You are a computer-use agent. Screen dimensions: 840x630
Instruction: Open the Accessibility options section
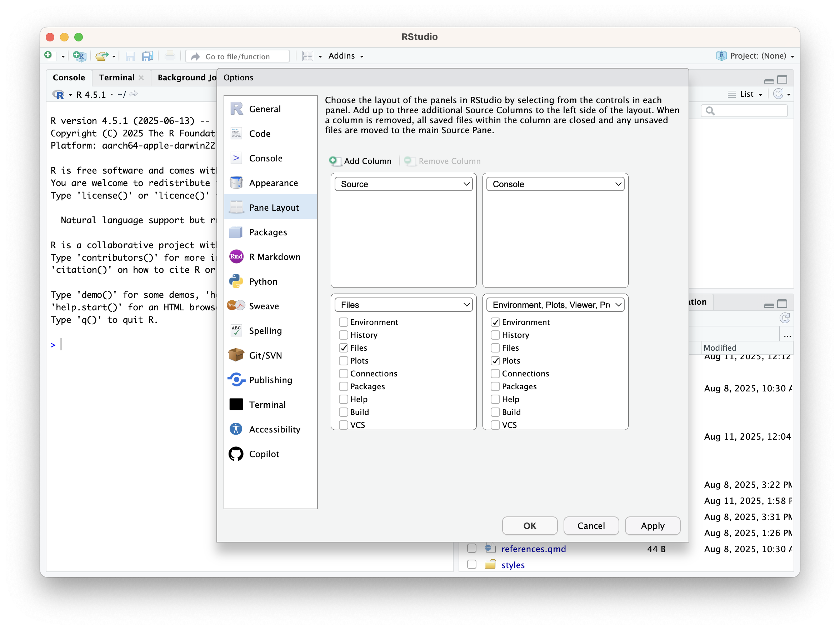click(x=270, y=430)
